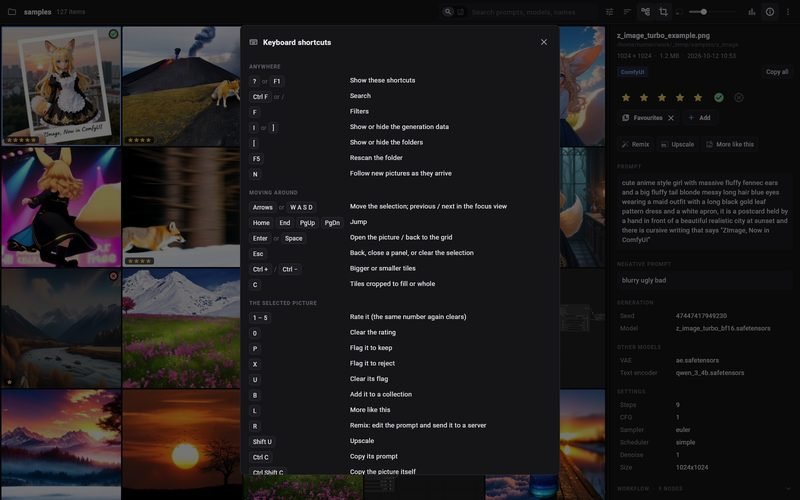Image resolution: width=800 pixels, height=500 pixels.
Task: Click the reject badge on river thumbnail
Action: tap(113, 276)
